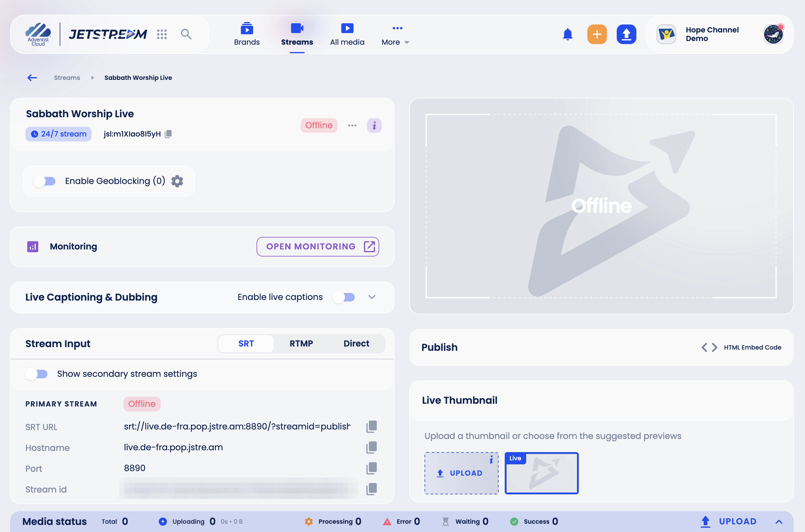Click the Open Monitoring button
The image size is (805, 532).
tap(317, 247)
